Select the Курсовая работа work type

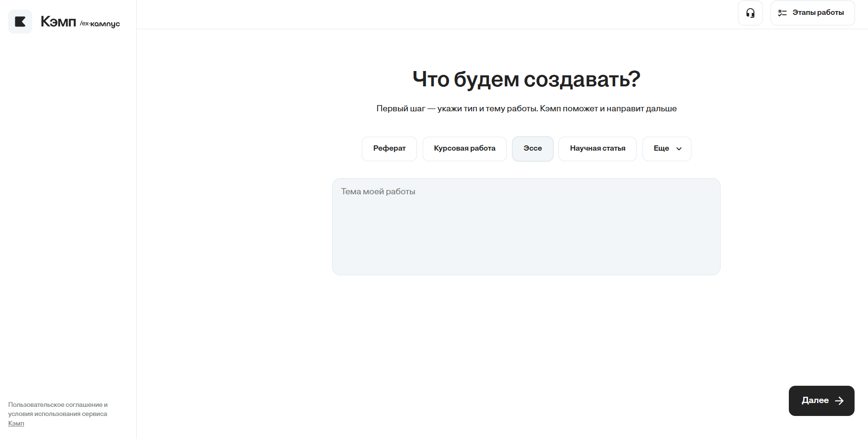(464, 149)
